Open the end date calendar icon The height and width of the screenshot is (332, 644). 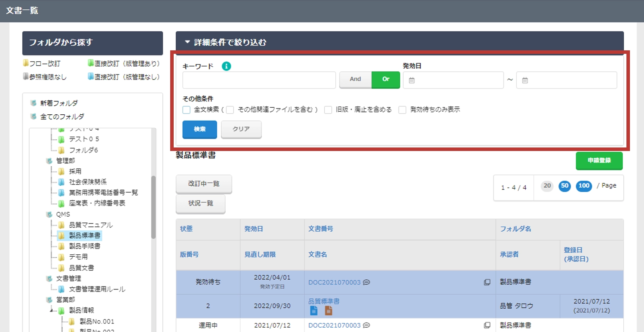tap(525, 80)
